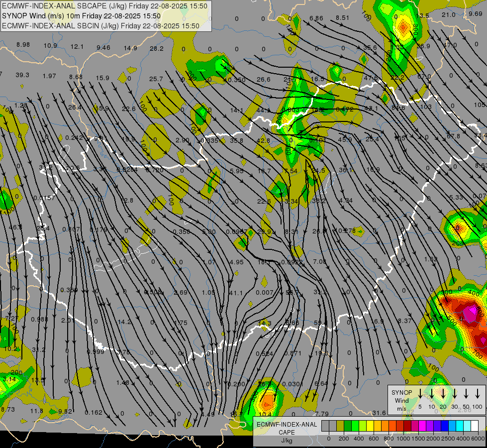
Task: Click the station value 5.33
Action: pos(456,198)
